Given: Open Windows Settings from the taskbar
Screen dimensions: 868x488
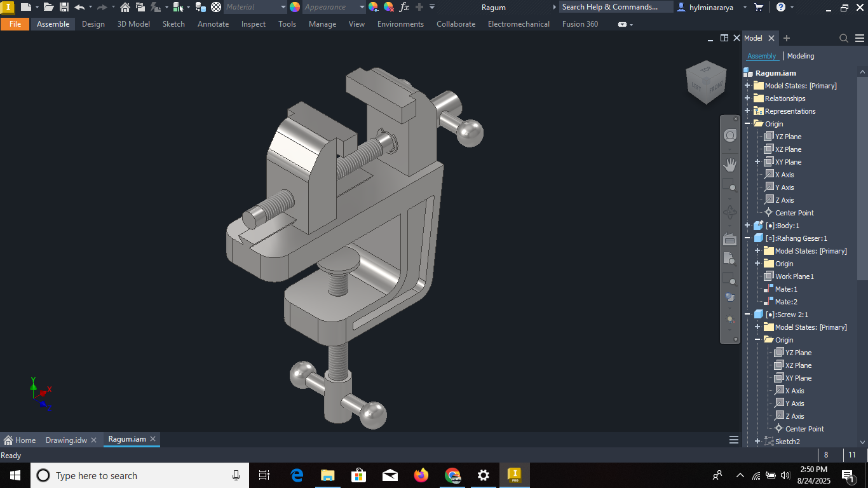Looking at the screenshot, I should (483, 475).
